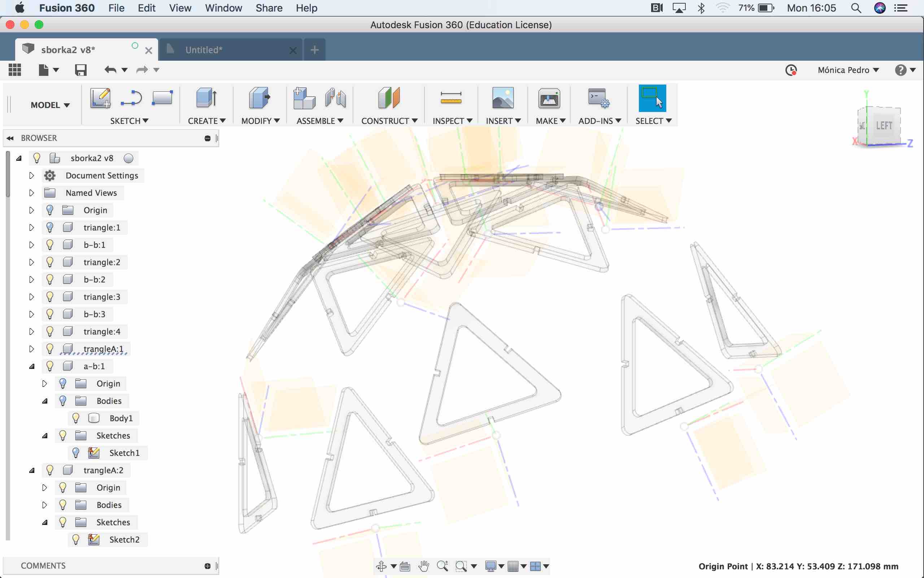924x578 pixels.
Task: Click the Redo arrow
Action: click(142, 70)
